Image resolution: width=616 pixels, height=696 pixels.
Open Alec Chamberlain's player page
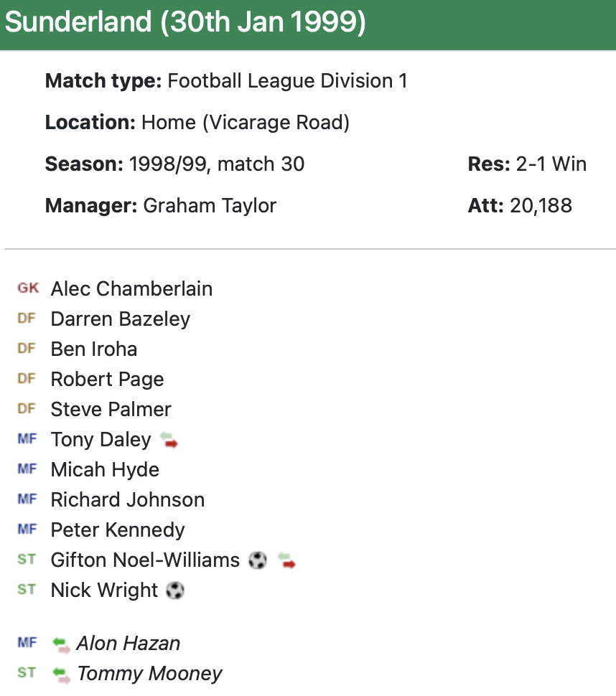[x=131, y=289]
